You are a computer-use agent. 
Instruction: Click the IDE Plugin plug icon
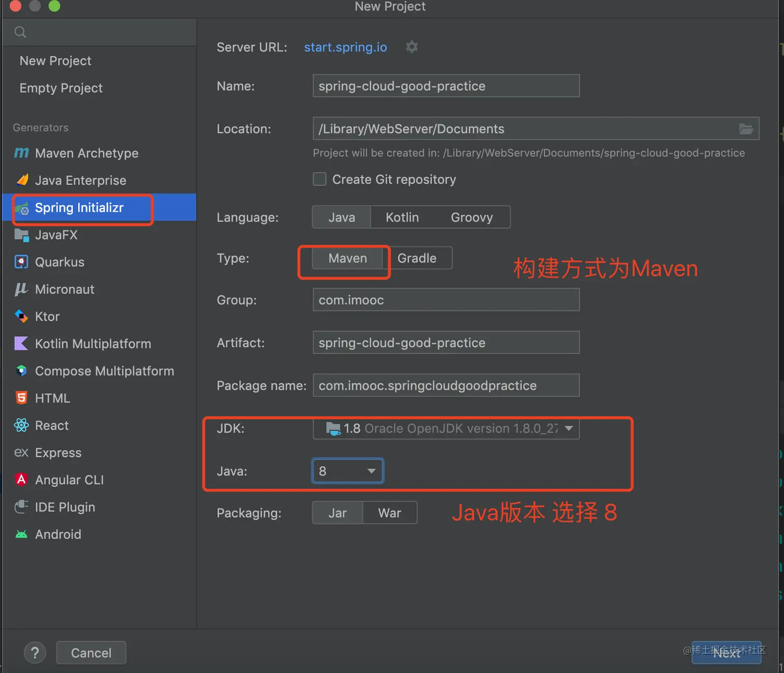tap(21, 507)
